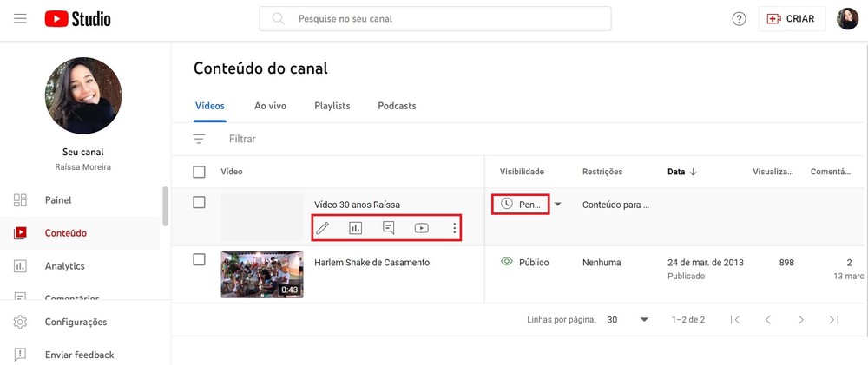Click Enviar feedback in the sidebar
The image size is (868, 365).
[x=80, y=355]
